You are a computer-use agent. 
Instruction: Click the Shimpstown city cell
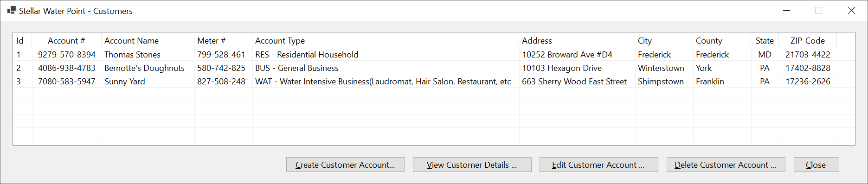661,82
